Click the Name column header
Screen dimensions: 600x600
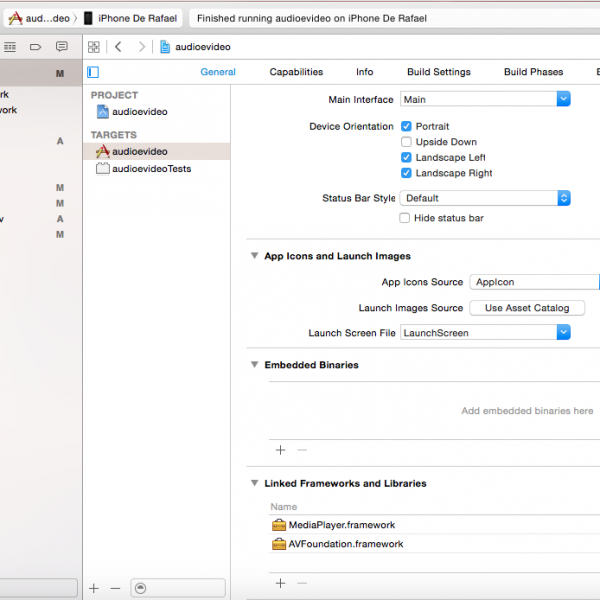pyautogui.click(x=284, y=507)
